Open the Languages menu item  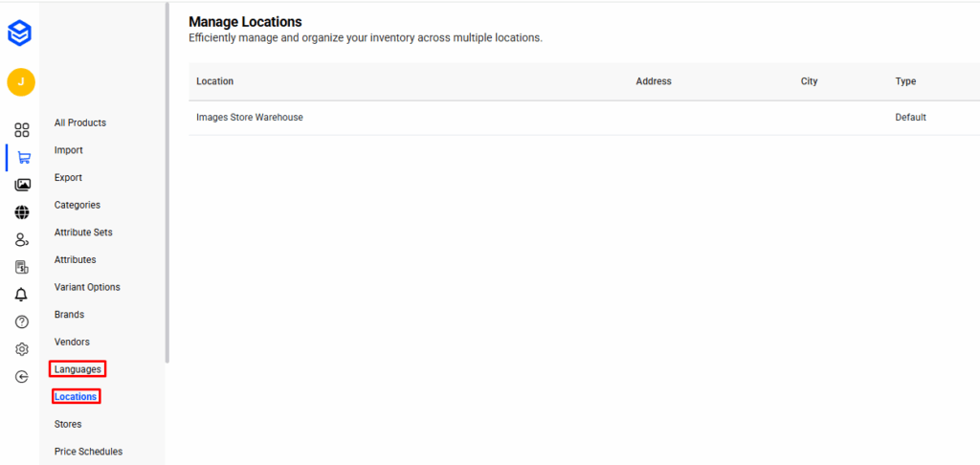pyautogui.click(x=78, y=369)
